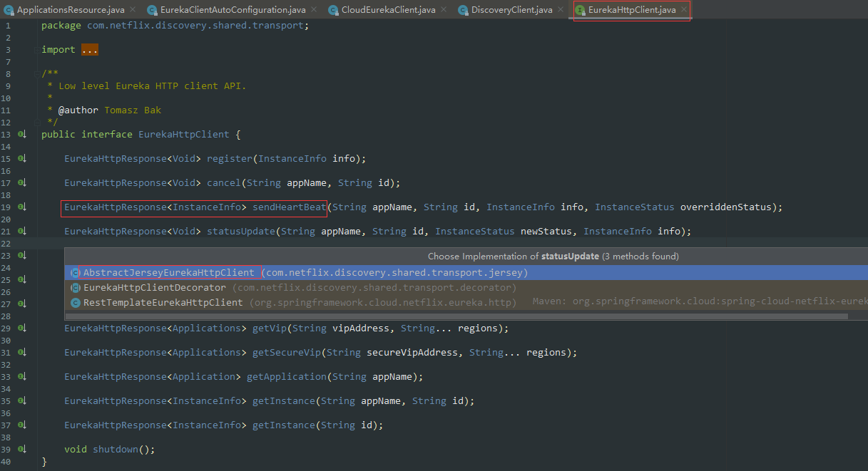
Task: Close ApplicationsResource.java tab
Action: tap(133, 10)
